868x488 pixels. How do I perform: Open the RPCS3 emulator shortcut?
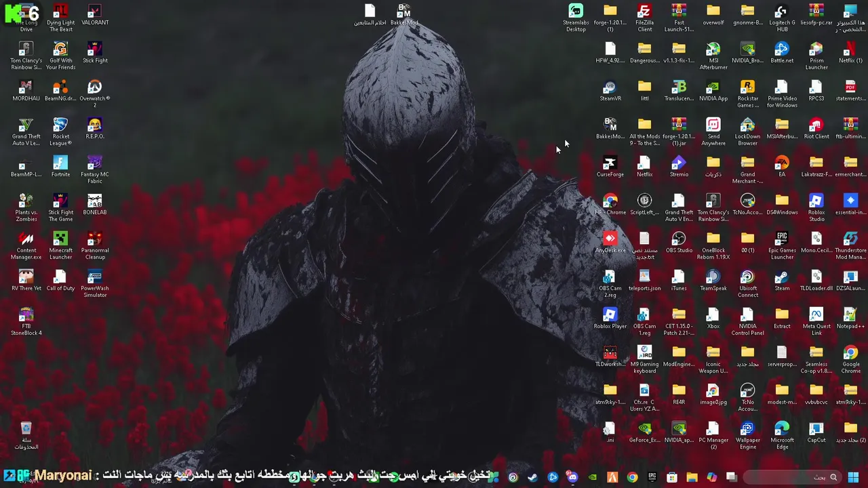(x=816, y=91)
